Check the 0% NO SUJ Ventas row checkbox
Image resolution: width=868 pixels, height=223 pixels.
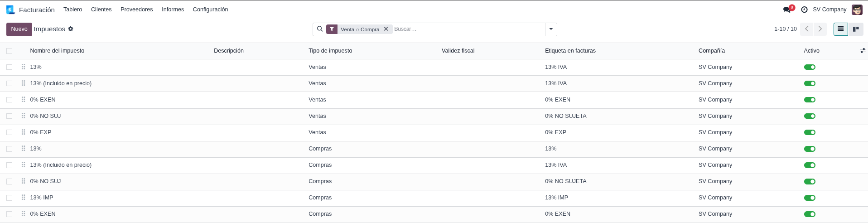coord(10,116)
